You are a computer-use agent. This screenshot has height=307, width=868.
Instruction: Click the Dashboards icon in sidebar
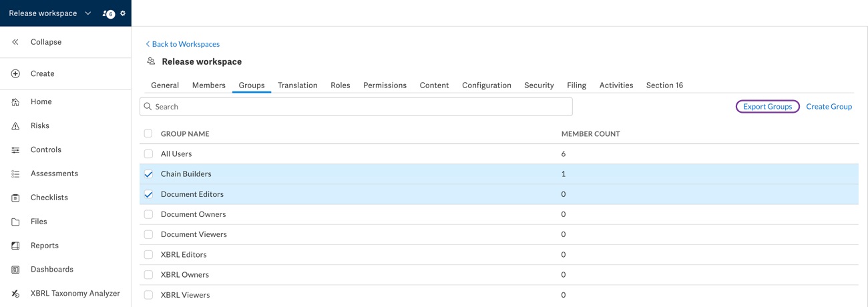click(x=15, y=270)
